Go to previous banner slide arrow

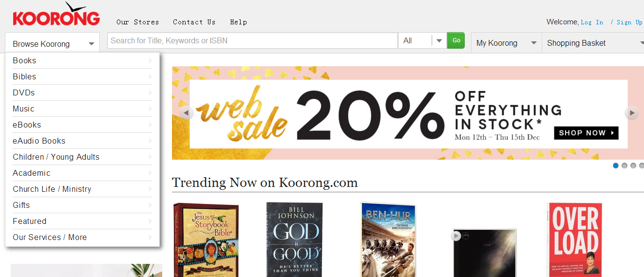coord(186,113)
